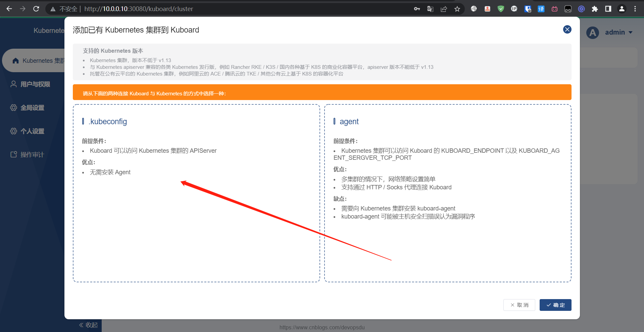Click the not-secure warning triangle icon

tap(53, 9)
